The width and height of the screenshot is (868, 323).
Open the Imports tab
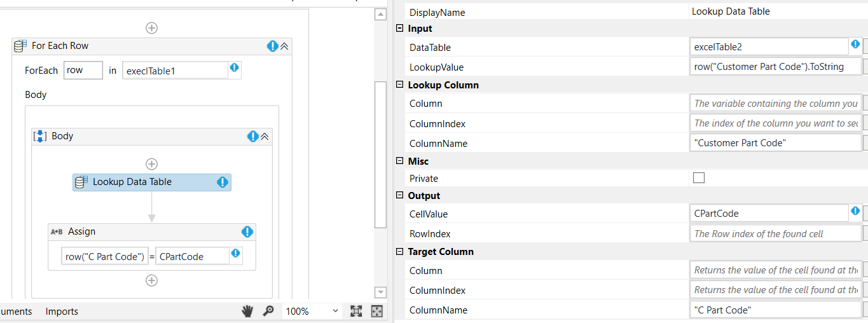pos(62,312)
